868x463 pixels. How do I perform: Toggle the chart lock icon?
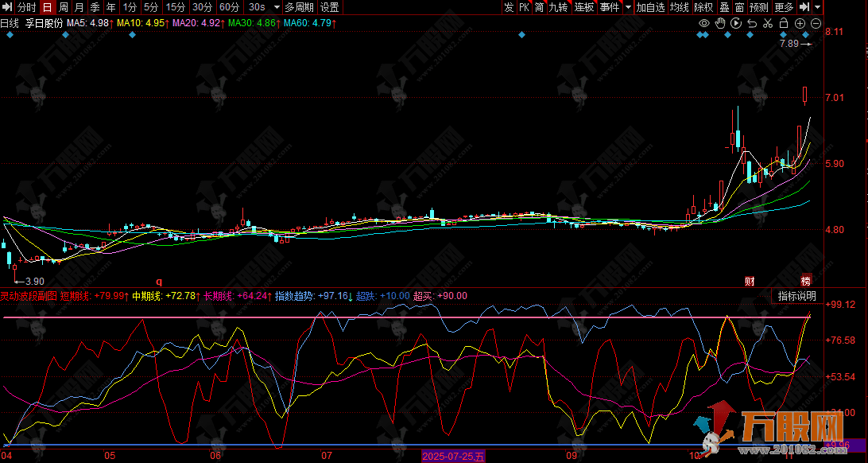coord(783,23)
